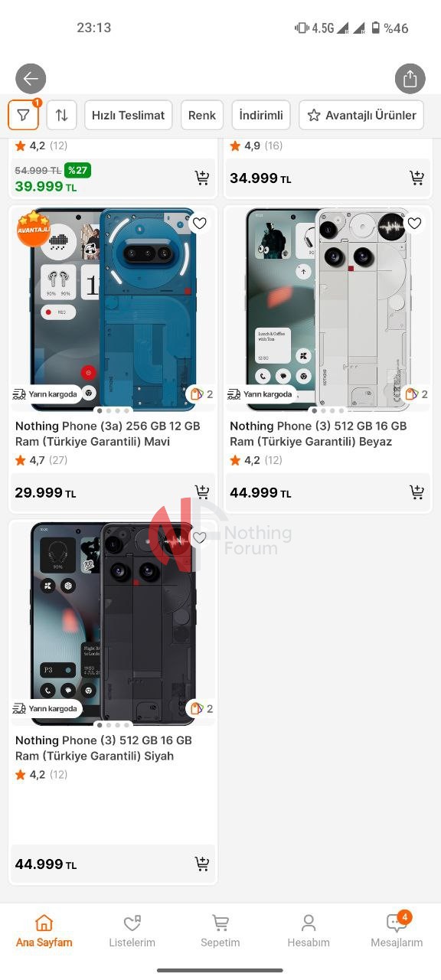This screenshot has height=980, width=441.
Task: Add the 29.999 TL Nothing Phone (3a) to cart
Action: point(202,492)
